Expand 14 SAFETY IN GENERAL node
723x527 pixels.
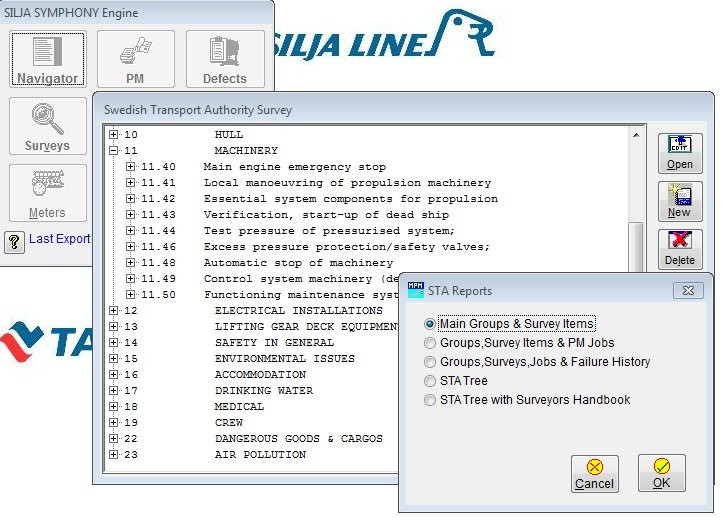tap(113, 343)
